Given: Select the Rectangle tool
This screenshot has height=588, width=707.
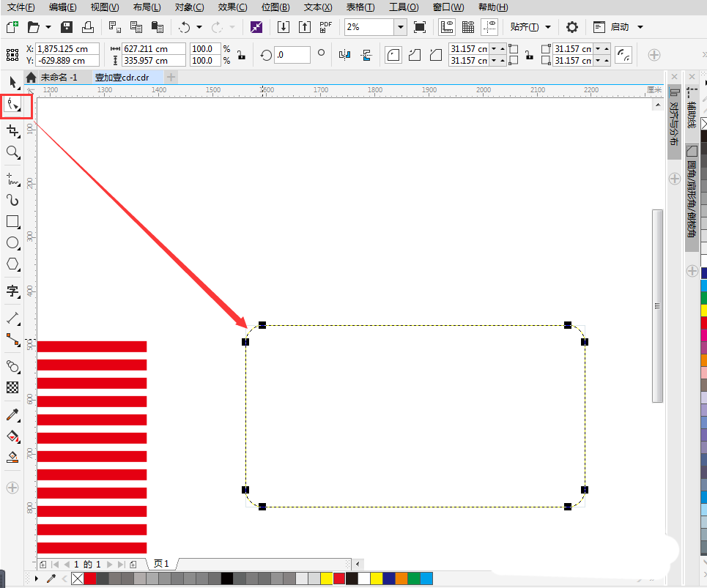Looking at the screenshot, I should pyautogui.click(x=13, y=222).
